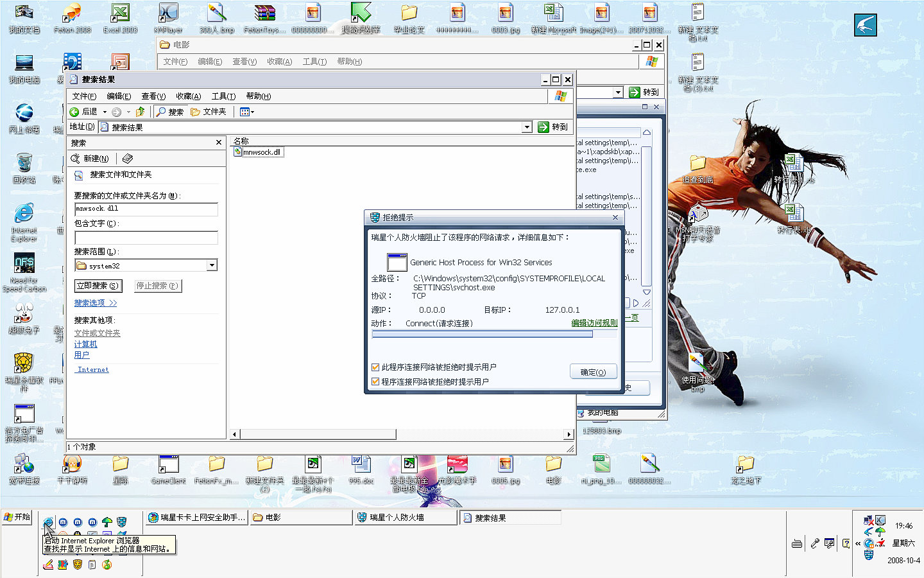Expand the 搜索范围 system32 dropdown

[x=212, y=265]
